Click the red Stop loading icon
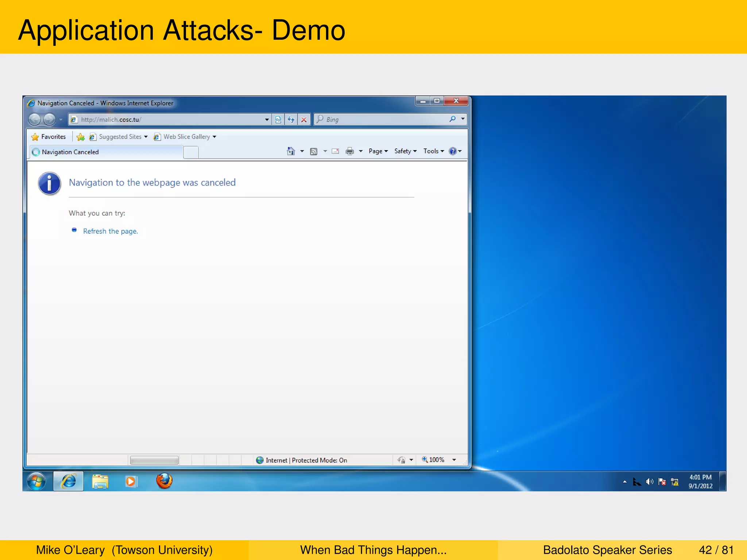 click(x=304, y=119)
